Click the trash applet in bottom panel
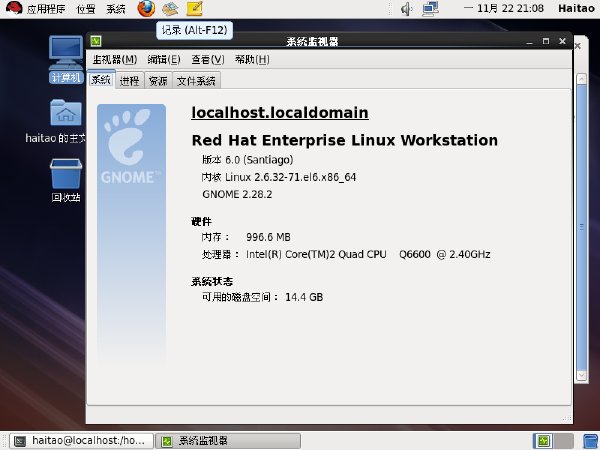The width and height of the screenshot is (600, 450). [x=590, y=441]
